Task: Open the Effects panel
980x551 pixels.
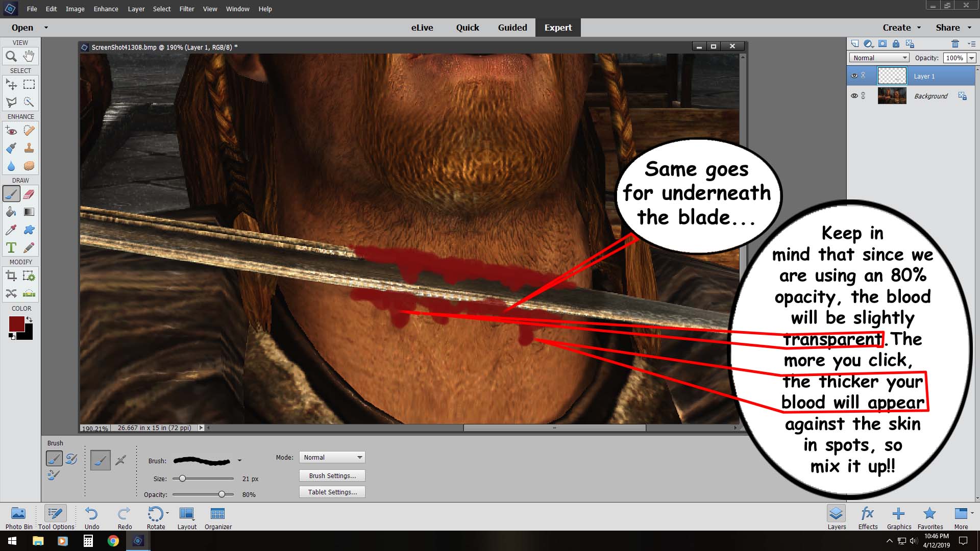Action: click(868, 518)
